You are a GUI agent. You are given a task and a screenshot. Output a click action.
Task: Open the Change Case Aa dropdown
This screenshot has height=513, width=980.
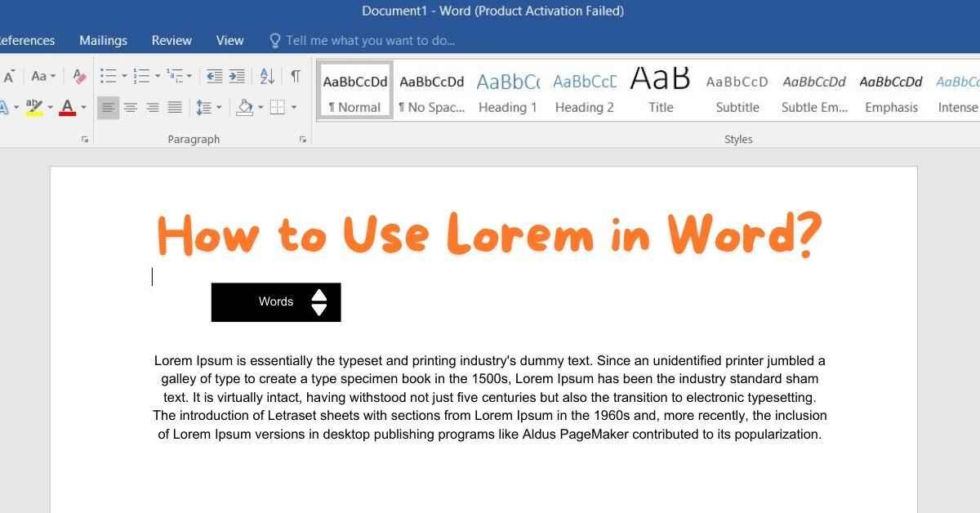pyautogui.click(x=42, y=76)
